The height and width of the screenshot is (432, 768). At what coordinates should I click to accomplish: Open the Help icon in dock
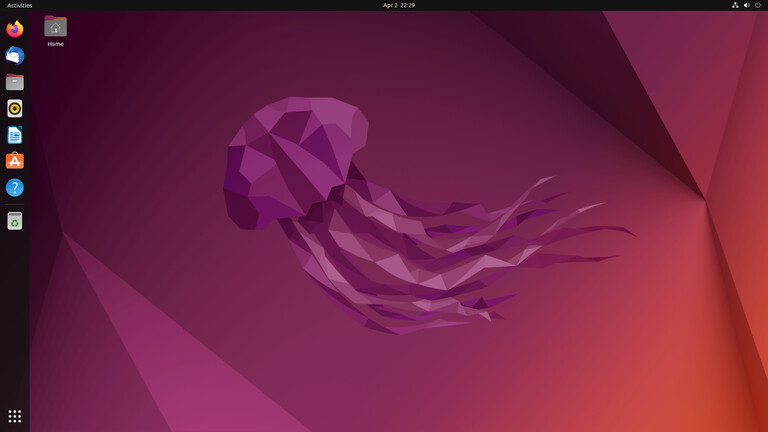coord(15,188)
